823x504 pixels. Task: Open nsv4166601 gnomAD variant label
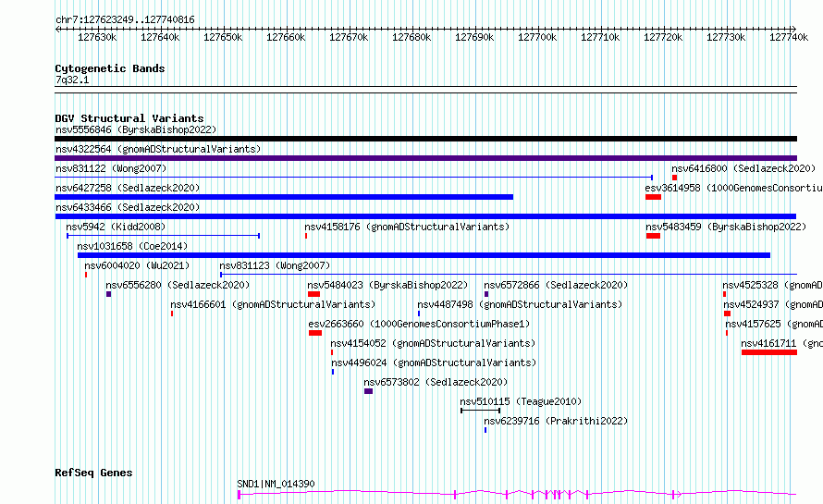coord(273,304)
